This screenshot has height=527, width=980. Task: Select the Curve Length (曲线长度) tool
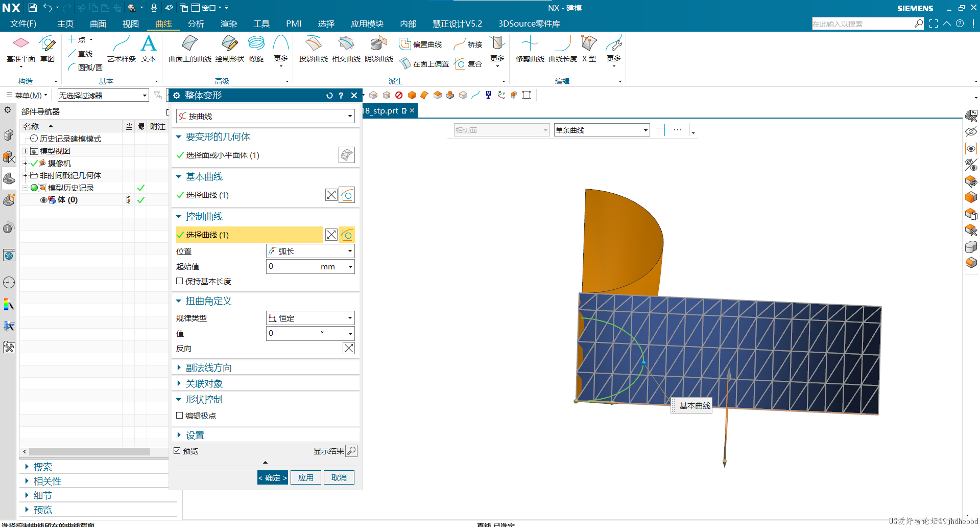pyautogui.click(x=563, y=49)
